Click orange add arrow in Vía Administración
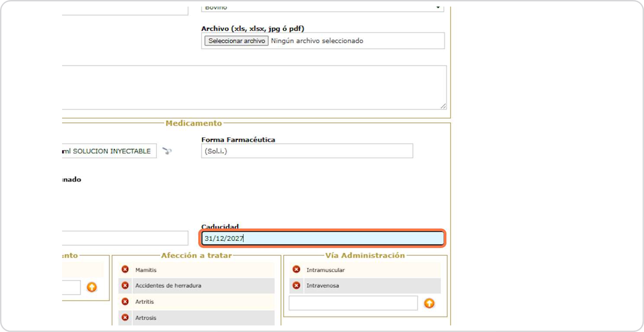 point(429,303)
